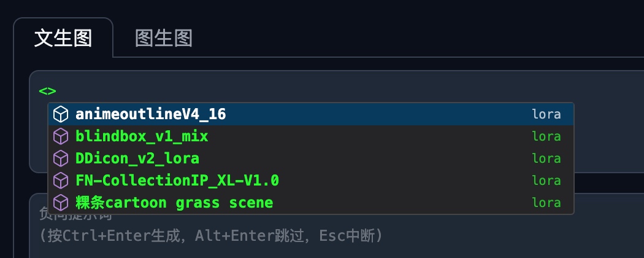Screen dimensions: 644x258
Task: Click the cube icon beside blindbox_v1_mix
Action: click(x=60, y=136)
